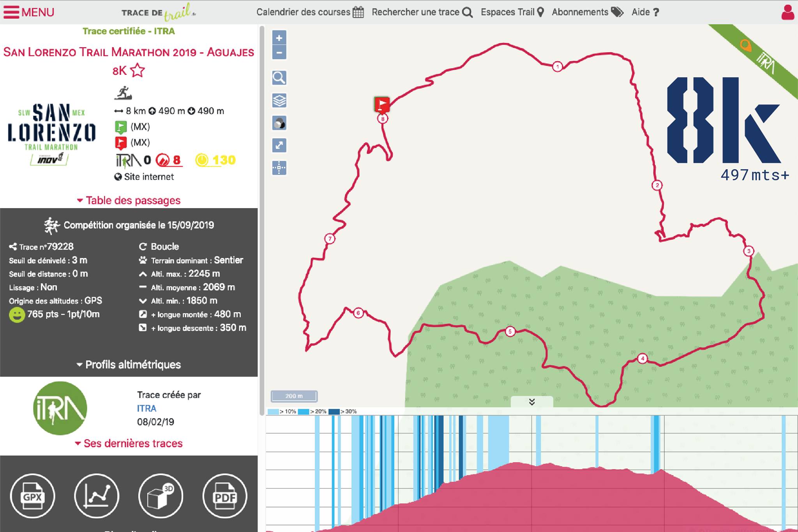Collapse the elevation profile panel chevron
This screenshot has width=798, height=532.
tap(532, 402)
